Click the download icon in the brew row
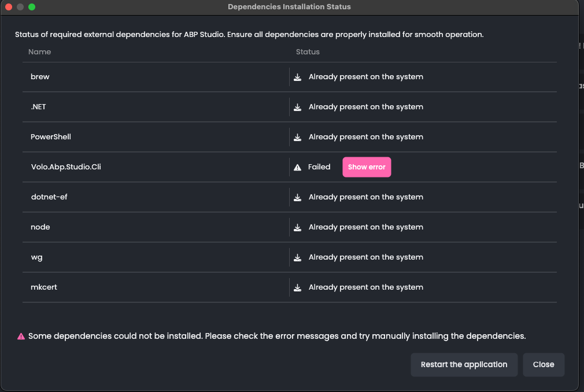The width and height of the screenshot is (584, 392). 298,77
